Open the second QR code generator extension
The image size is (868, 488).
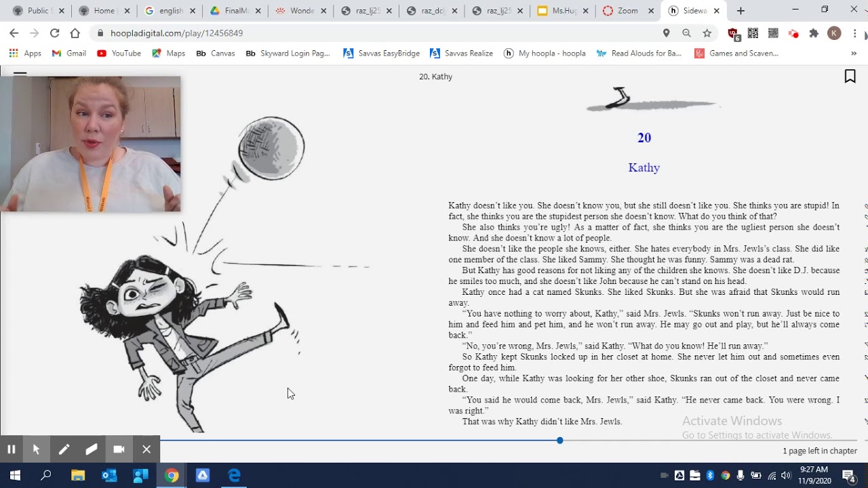773,33
